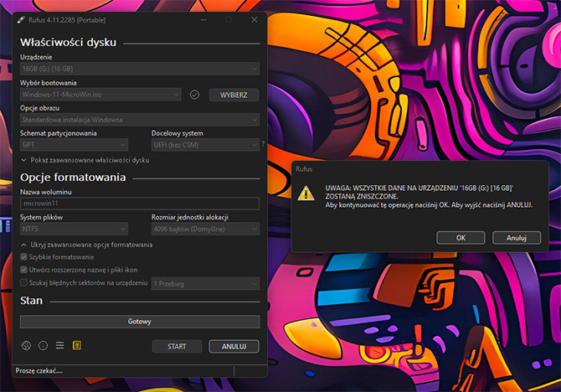The image size is (561, 392).
Task: Close the main Rufus window
Action: click(254, 20)
